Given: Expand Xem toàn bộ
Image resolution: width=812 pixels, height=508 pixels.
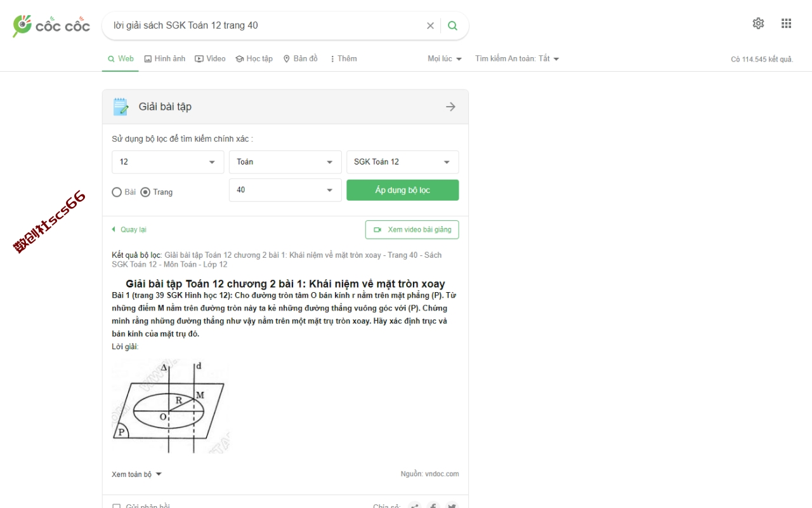Looking at the screenshot, I should [137, 474].
